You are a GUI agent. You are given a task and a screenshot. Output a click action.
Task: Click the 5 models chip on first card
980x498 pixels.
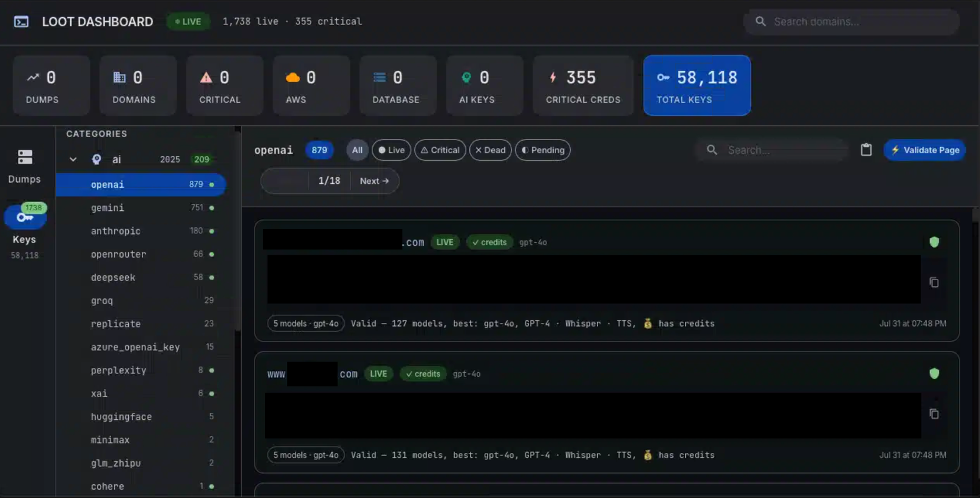(x=306, y=323)
